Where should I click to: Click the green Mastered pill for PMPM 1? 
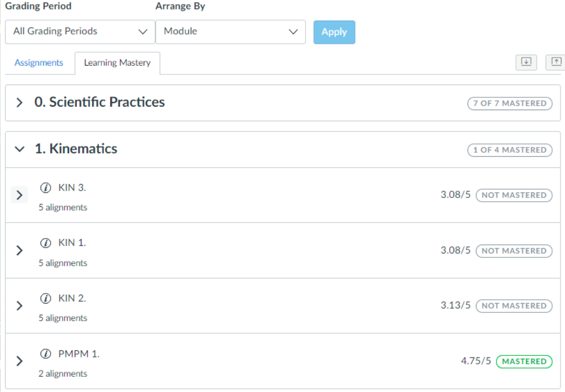coord(524,361)
